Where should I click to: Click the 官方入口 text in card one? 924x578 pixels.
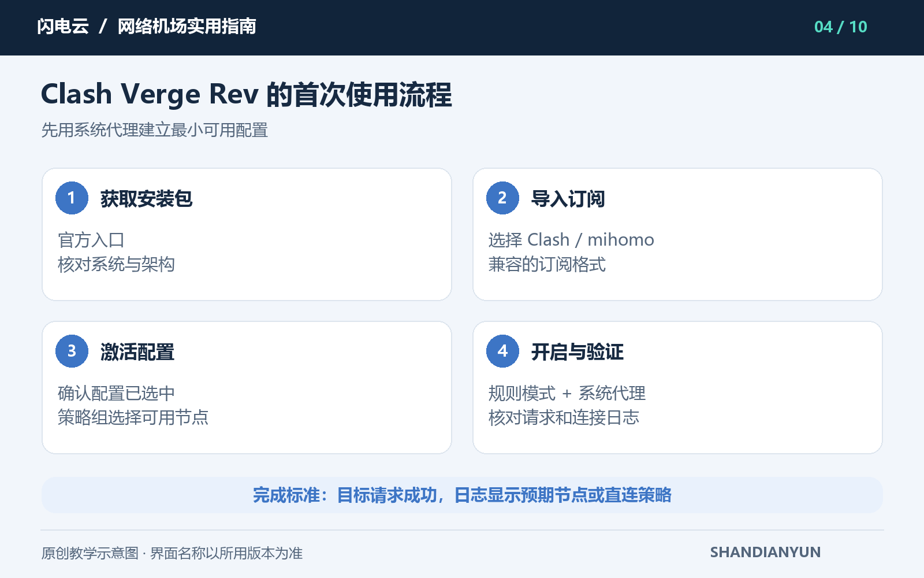[x=91, y=240]
